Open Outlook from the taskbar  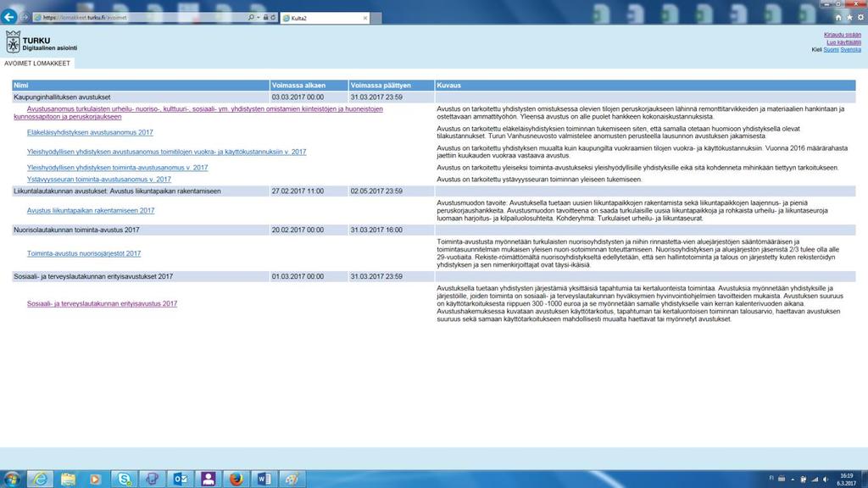pos(180,479)
